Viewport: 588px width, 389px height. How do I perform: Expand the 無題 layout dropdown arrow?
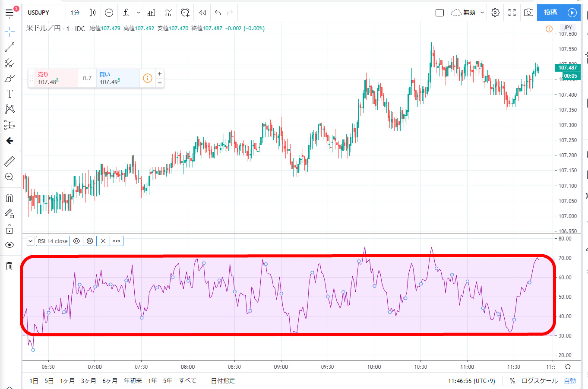tap(482, 13)
